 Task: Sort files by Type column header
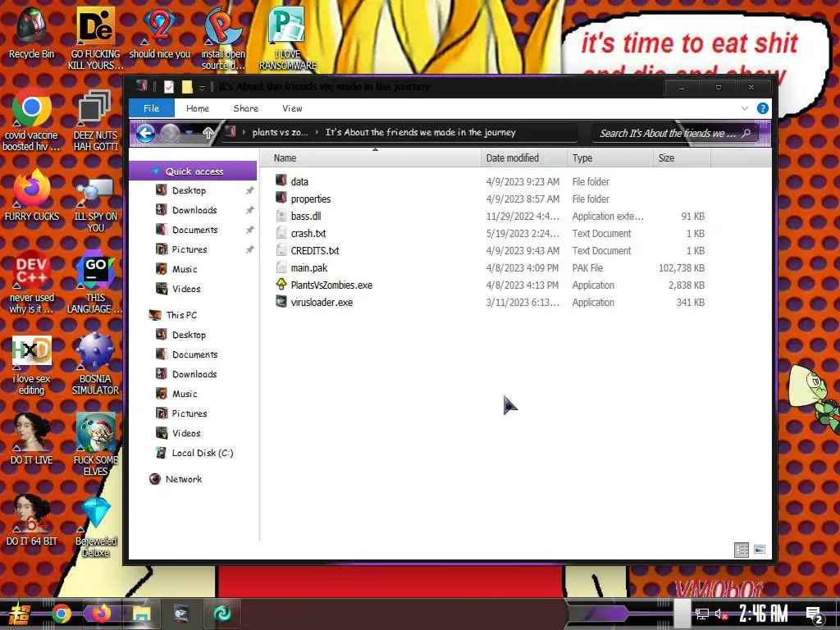click(609, 158)
